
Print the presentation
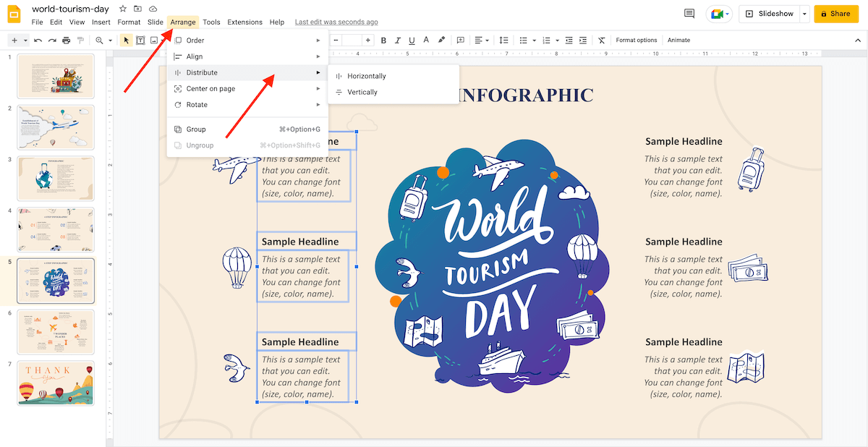[x=67, y=41]
